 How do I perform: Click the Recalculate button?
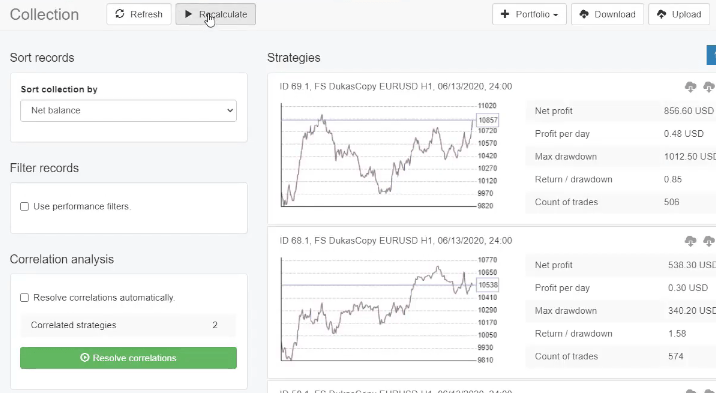point(216,14)
